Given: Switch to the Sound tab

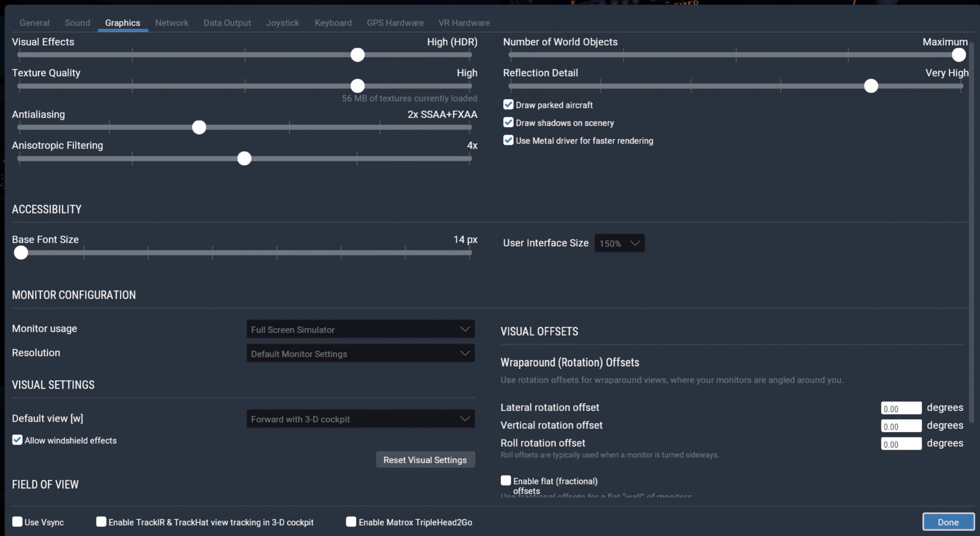Looking at the screenshot, I should 77,23.
